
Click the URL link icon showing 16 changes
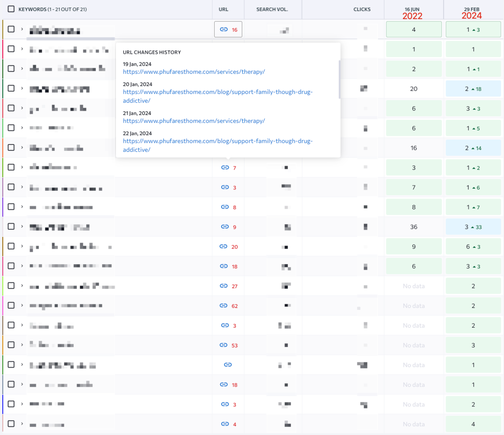(x=224, y=29)
